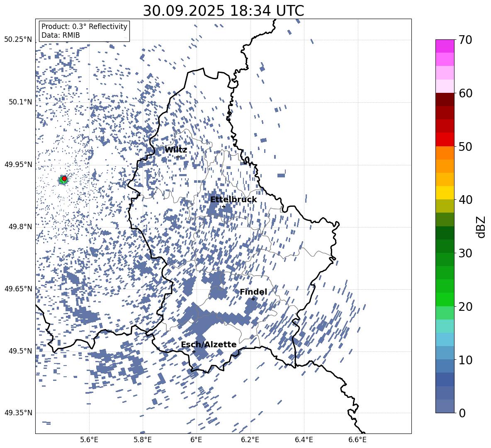Click the 'Data: RMIB' text
Viewport: 491px width, 448px height.
pyautogui.click(x=61, y=35)
